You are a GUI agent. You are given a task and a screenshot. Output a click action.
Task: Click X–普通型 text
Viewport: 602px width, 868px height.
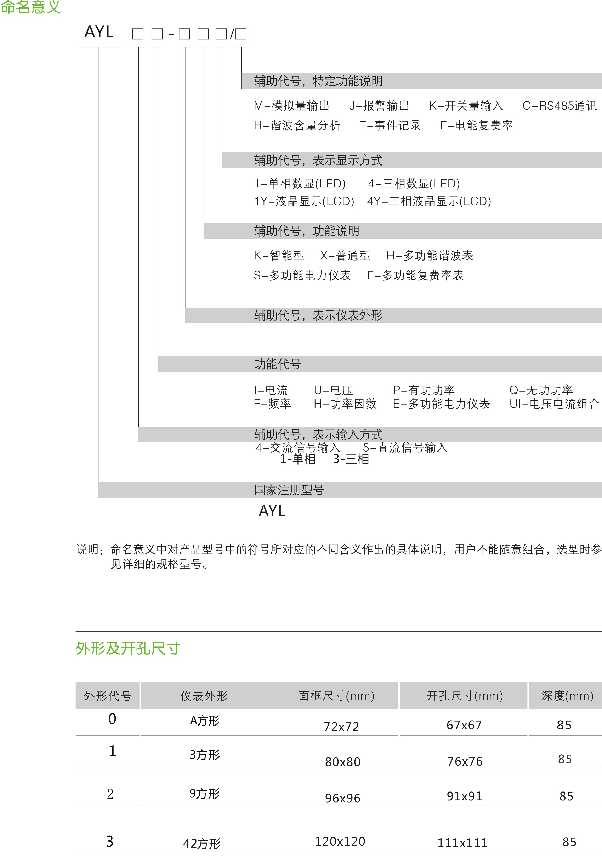(345, 256)
